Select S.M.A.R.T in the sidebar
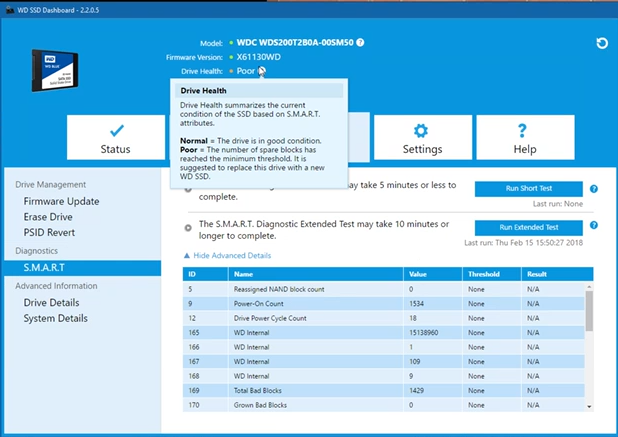Viewport: 618px width, 437px height. (x=82, y=268)
